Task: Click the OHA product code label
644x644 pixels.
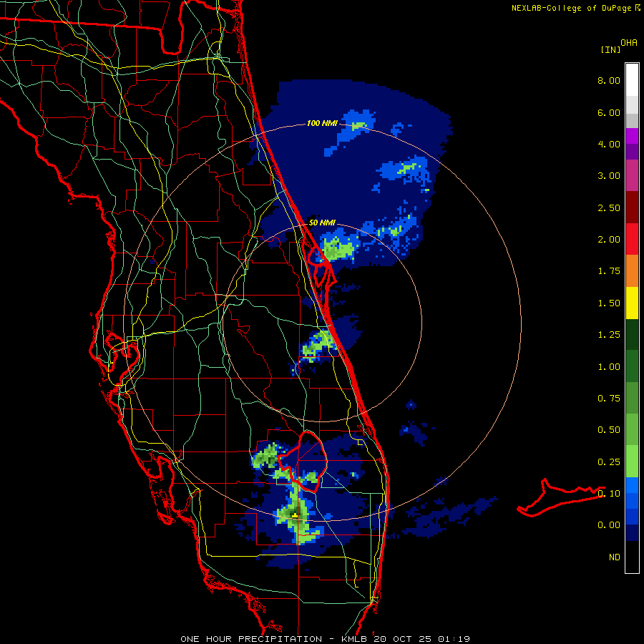Action: click(629, 42)
